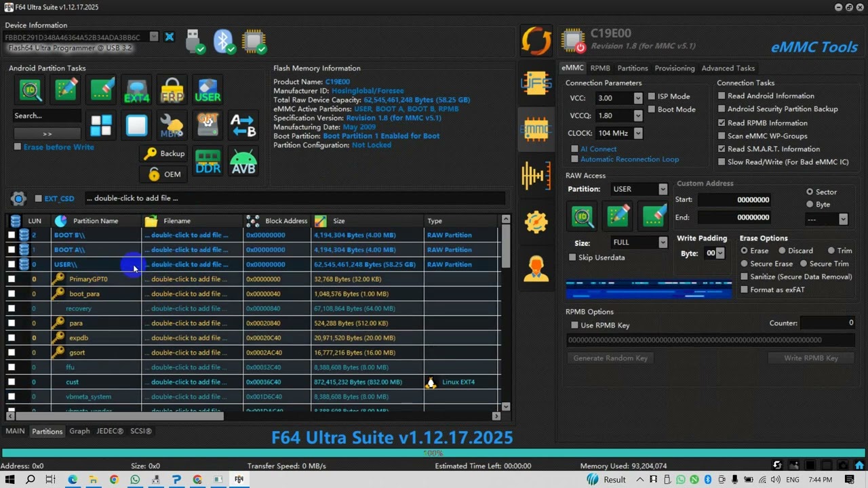Click the single white square deselect icon

(136, 125)
